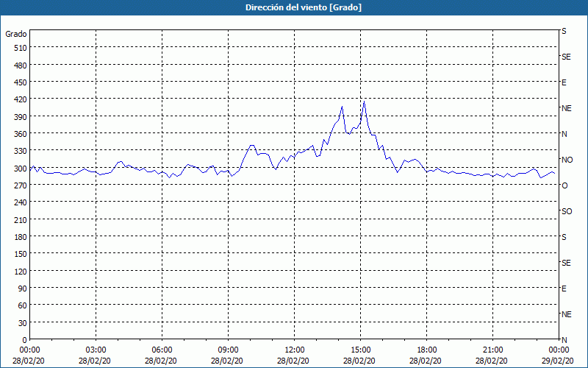Click the 09:00 time label
Screen dimensions: 588x368
pos(227,355)
